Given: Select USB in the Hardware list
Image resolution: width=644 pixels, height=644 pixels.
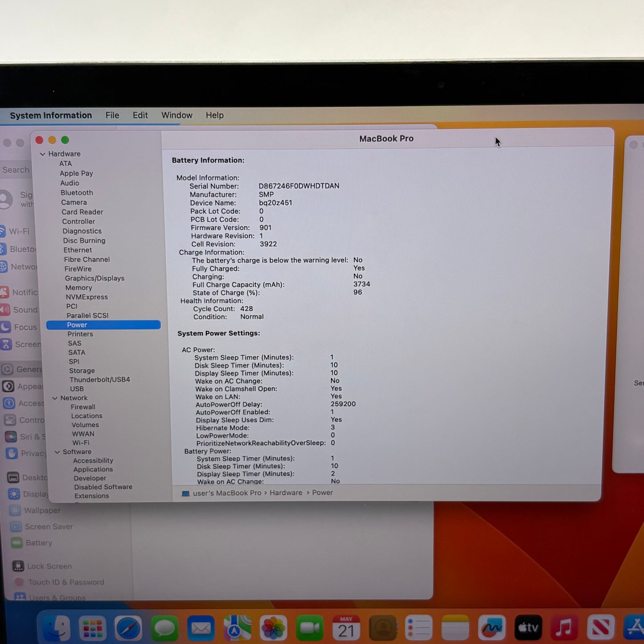Looking at the screenshot, I should (77, 389).
